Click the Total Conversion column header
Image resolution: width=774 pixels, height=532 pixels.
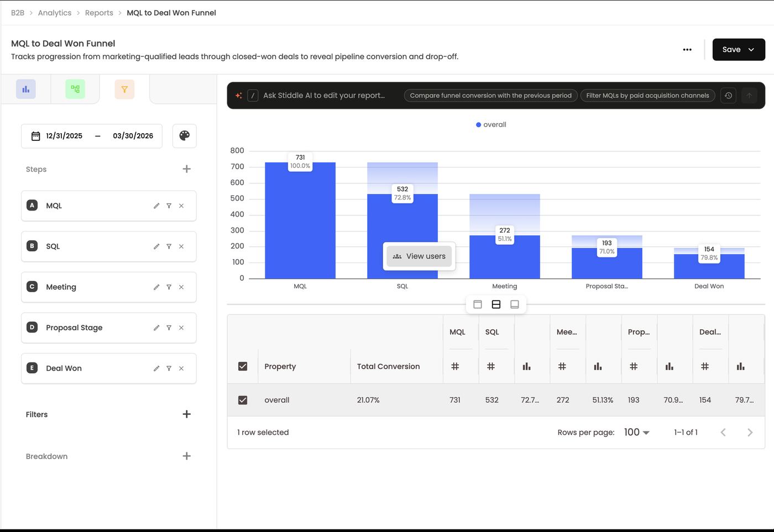click(388, 366)
